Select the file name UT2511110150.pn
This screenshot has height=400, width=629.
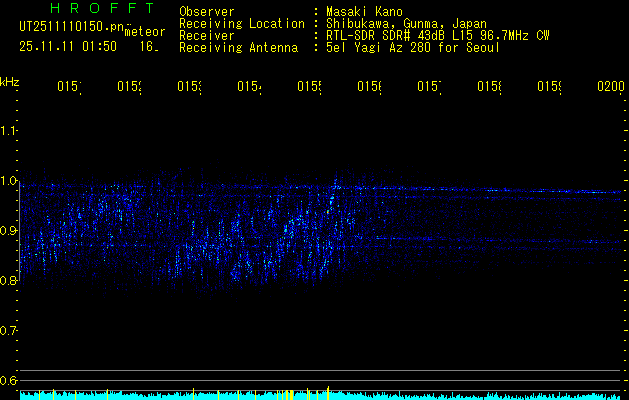[72, 26]
